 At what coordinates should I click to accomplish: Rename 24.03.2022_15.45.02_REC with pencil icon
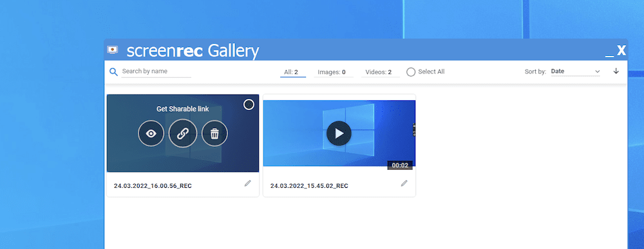click(x=404, y=183)
